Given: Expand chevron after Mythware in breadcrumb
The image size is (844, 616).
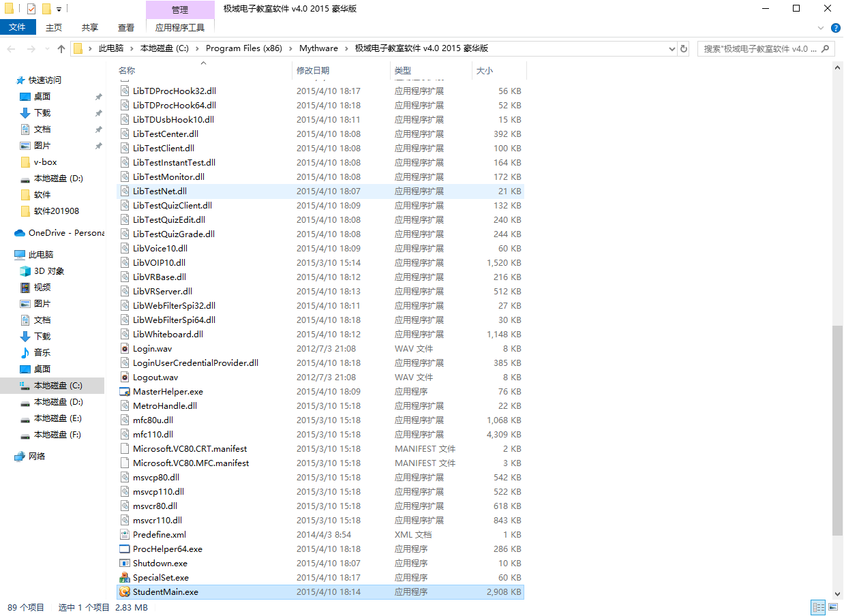Looking at the screenshot, I should [346, 48].
